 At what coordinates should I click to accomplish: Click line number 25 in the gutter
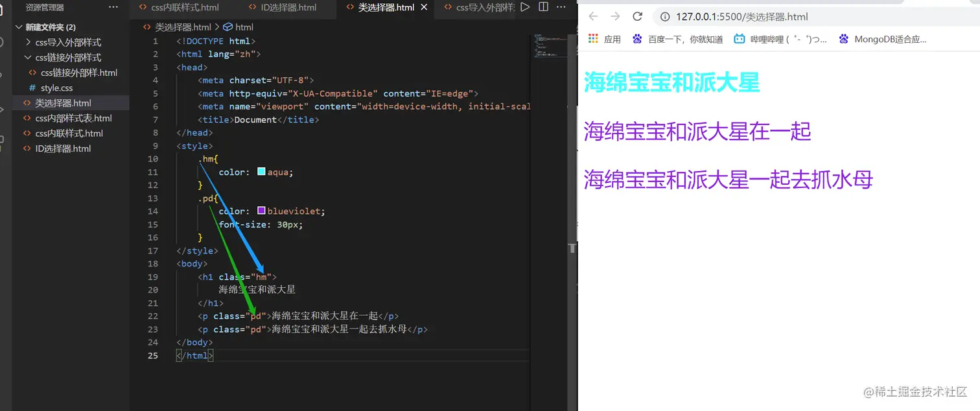tap(153, 355)
